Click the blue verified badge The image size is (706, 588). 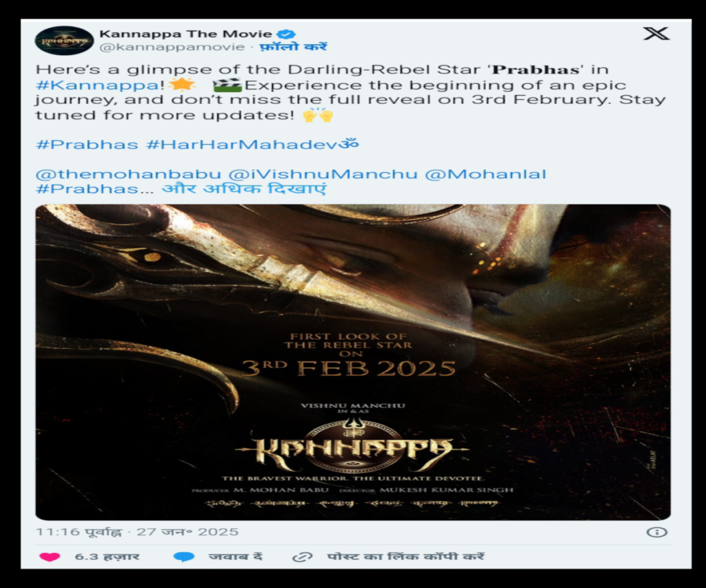pyautogui.click(x=286, y=34)
